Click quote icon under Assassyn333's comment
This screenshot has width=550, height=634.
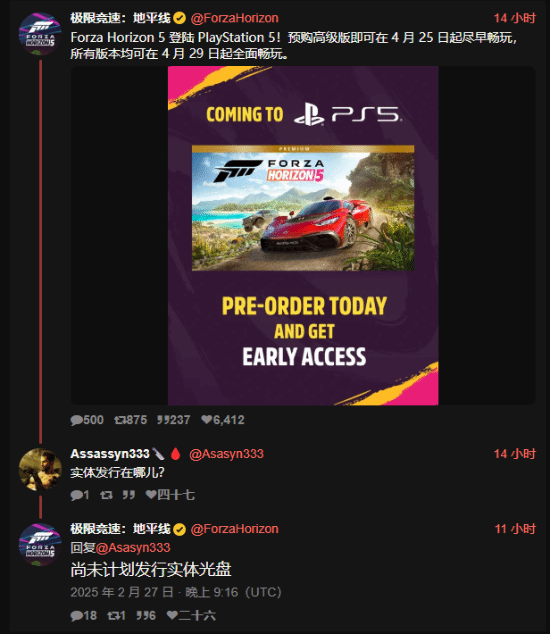(129, 495)
